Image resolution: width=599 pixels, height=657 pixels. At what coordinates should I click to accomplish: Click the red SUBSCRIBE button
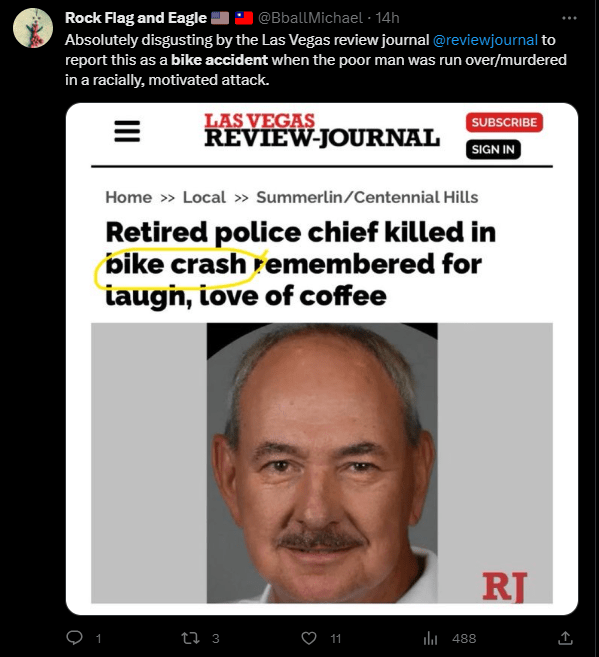[x=504, y=122]
